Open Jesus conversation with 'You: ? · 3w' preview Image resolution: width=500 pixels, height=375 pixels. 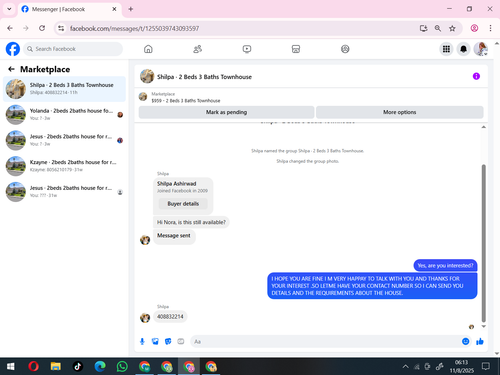(64, 140)
